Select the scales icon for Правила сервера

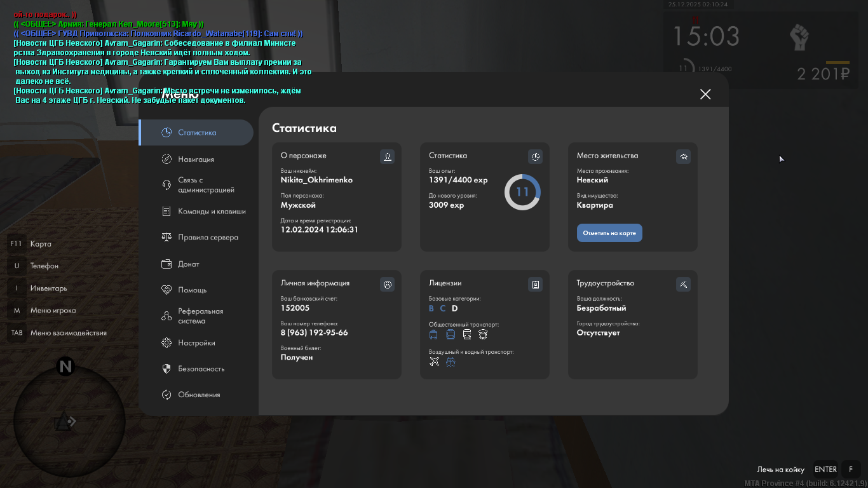click(x=166, y=237)
